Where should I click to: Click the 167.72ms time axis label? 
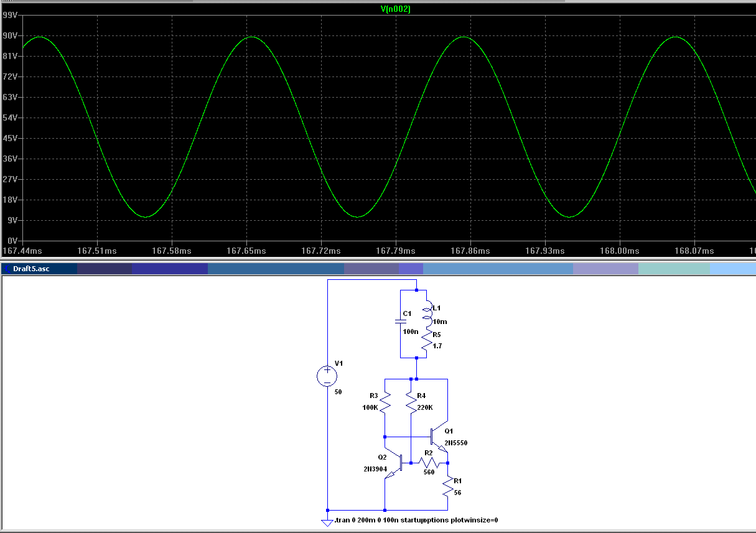pyautogui.click(x=321, y=251)
